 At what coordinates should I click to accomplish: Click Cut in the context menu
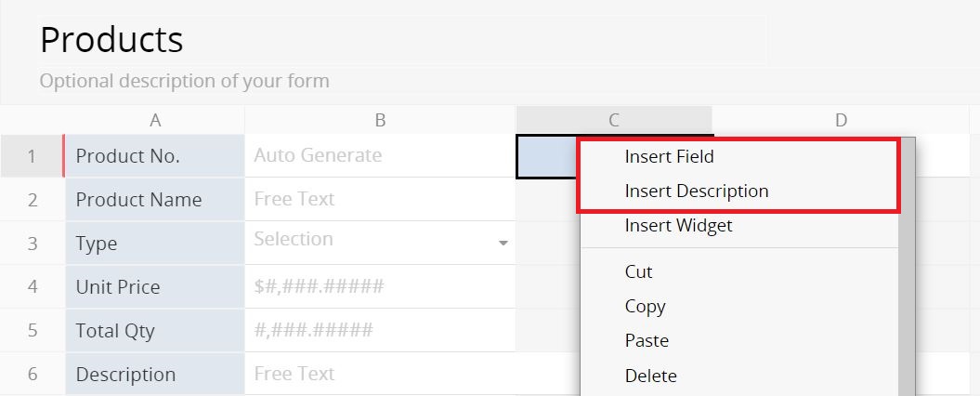tap(638, 272)
